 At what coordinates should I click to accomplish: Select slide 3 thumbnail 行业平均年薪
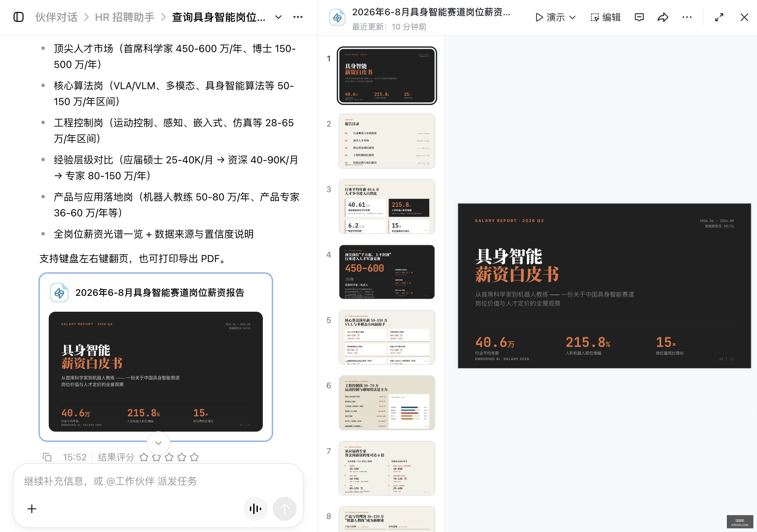pos(387,206)
